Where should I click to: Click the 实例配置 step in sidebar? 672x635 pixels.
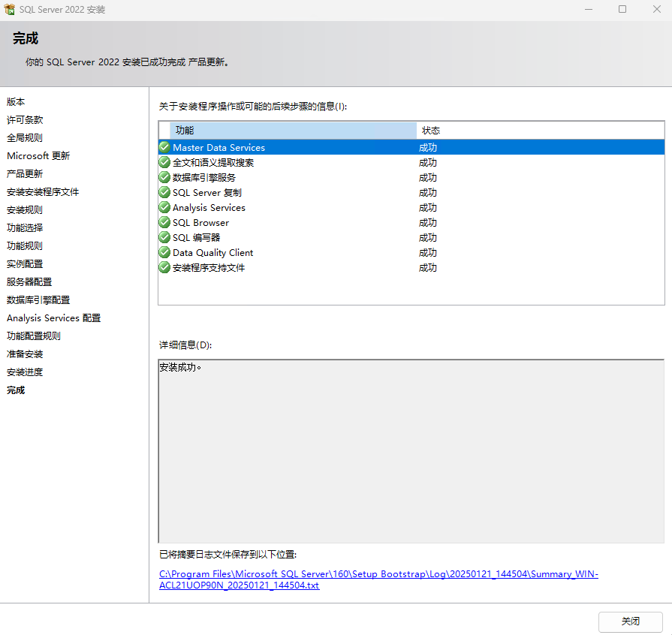[x=25, y=263]
